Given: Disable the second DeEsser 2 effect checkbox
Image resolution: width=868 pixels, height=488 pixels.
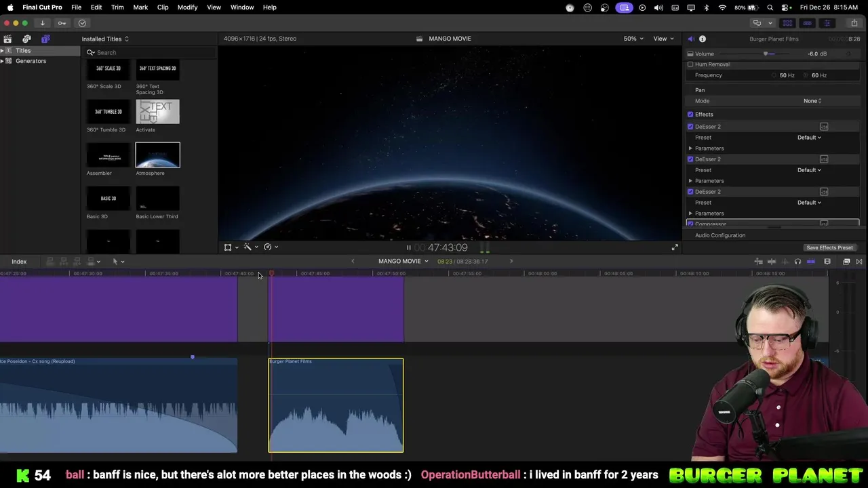Looking at the screenshot, I should (690, 159).
